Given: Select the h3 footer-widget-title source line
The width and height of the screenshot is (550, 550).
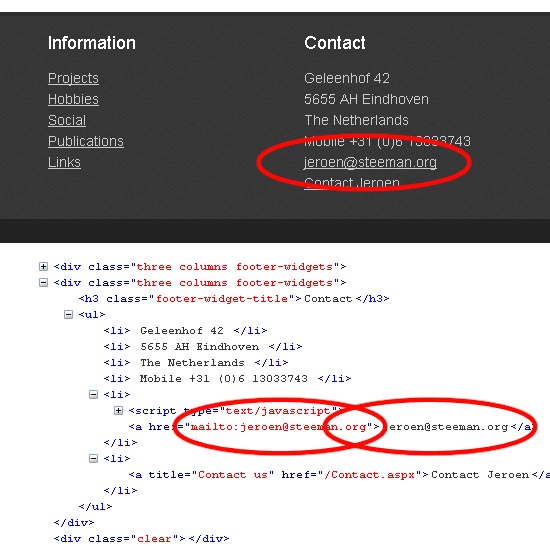Looking at the screenshot, I should coord(234,299).
